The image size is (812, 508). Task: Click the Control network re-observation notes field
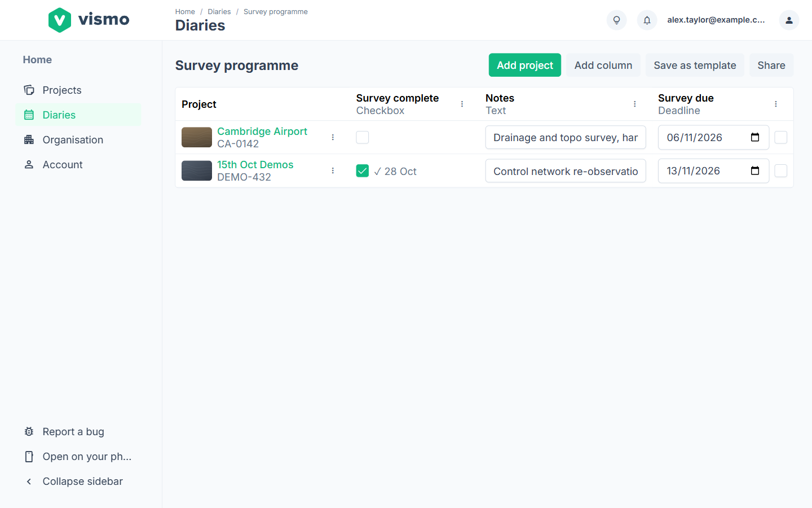pyautogui.click(x=566, y=170)
